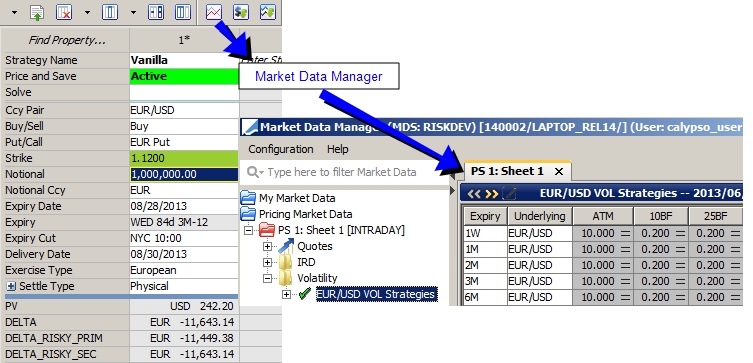Expand the Settle Type plus icon
Screen dimensions: 753x363
pyautogui.click(x=11, y=286)
